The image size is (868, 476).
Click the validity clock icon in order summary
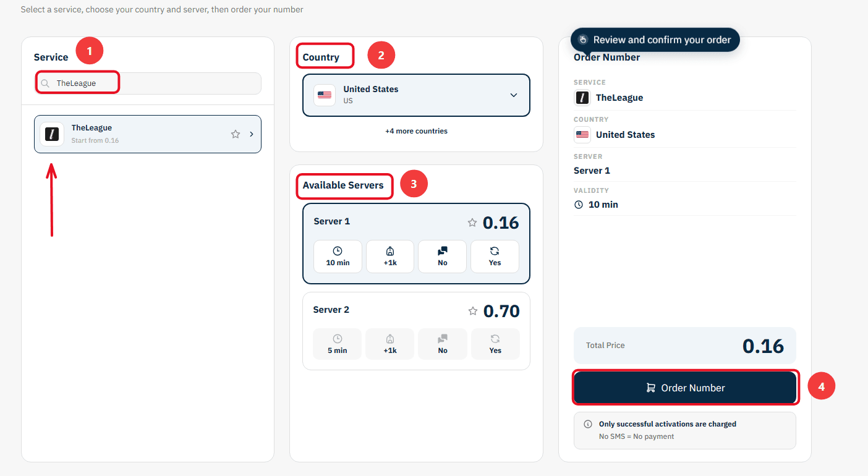[x=579, y=205]
